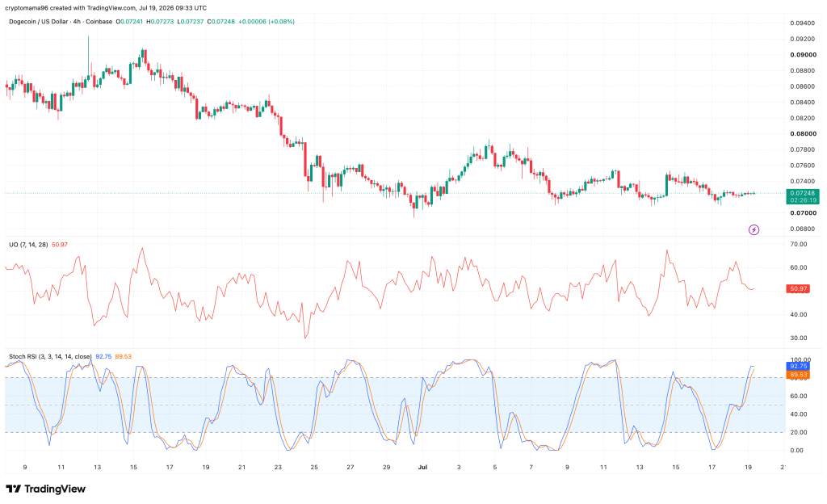Click the 0.06800 price axis label

click(x=803, y=229)
